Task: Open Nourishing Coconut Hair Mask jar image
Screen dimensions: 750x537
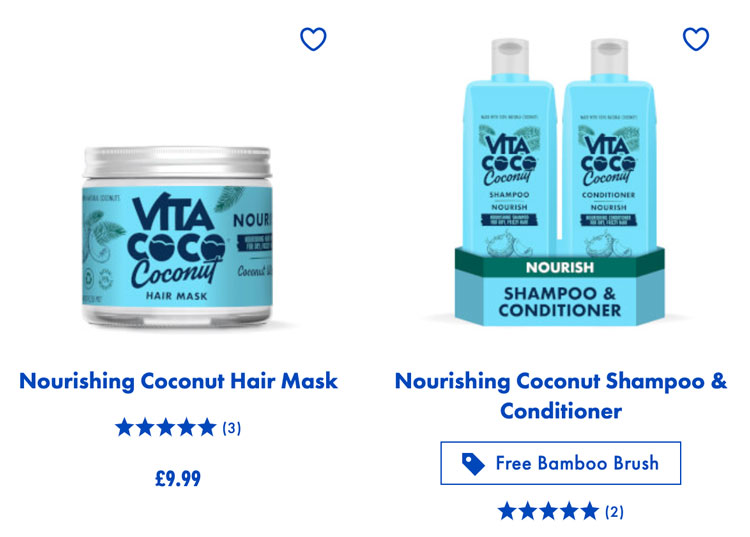Action: [177, 237]
